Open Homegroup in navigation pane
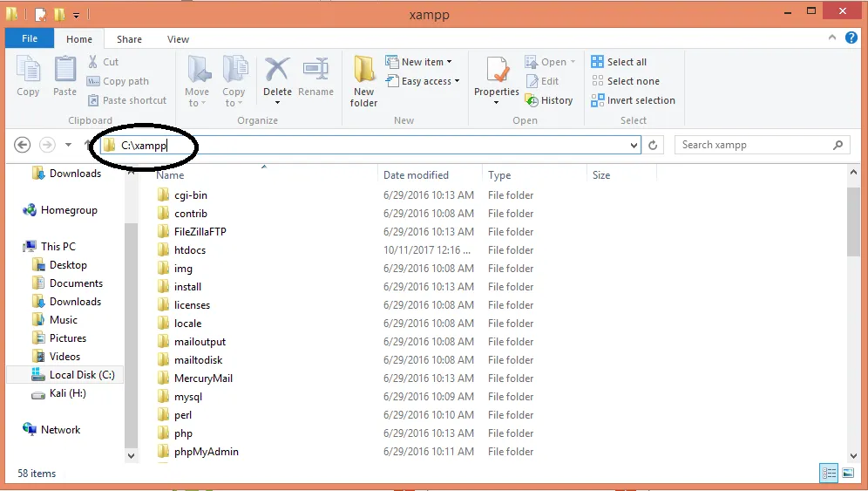This screenshot has width=868, height=491. (x=60, y=210)
